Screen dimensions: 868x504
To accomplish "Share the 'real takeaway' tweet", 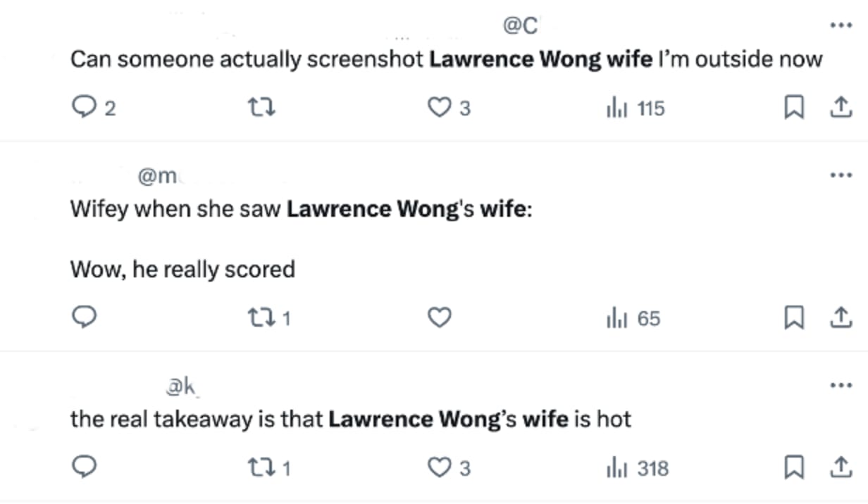I will [x=838, y=467].
